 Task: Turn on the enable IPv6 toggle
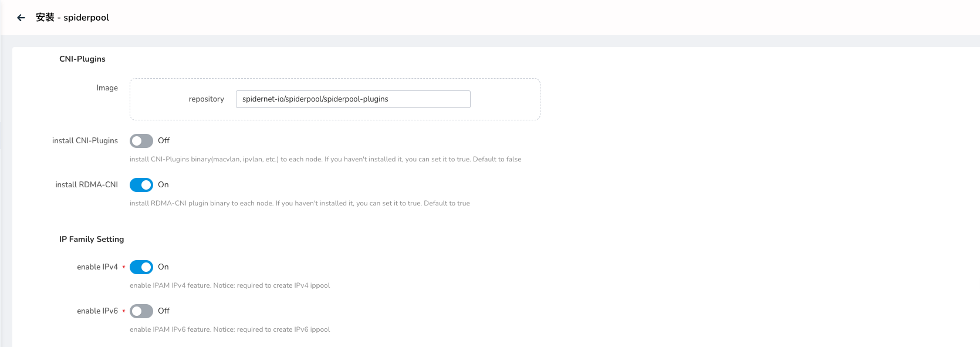pos(141,311)
